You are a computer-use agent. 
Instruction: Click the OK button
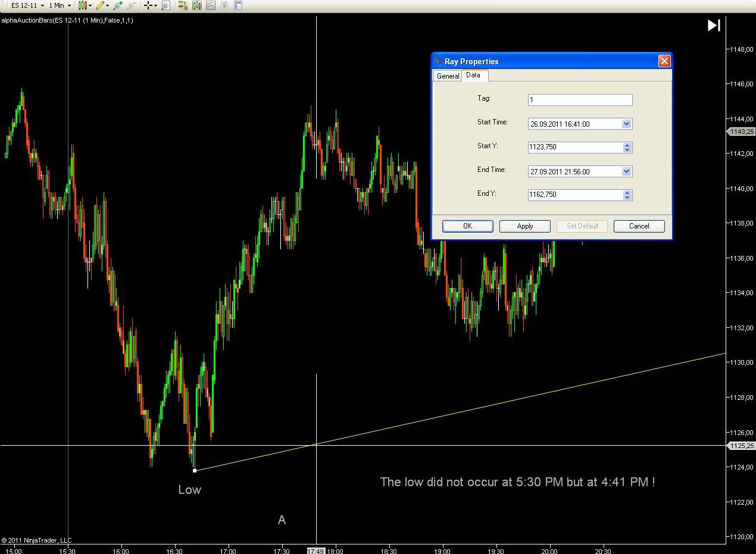467,226
